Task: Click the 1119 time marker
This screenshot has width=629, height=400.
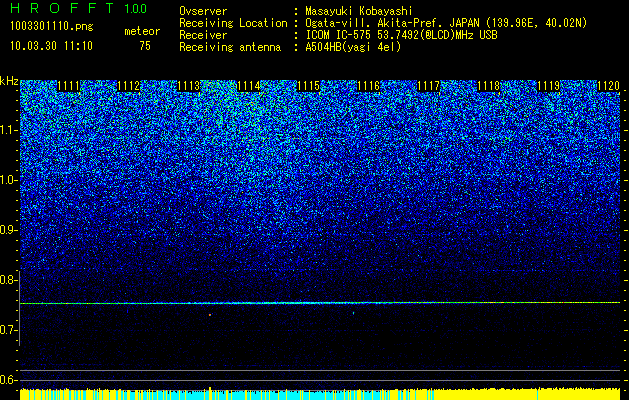Action: pos(548,86)
